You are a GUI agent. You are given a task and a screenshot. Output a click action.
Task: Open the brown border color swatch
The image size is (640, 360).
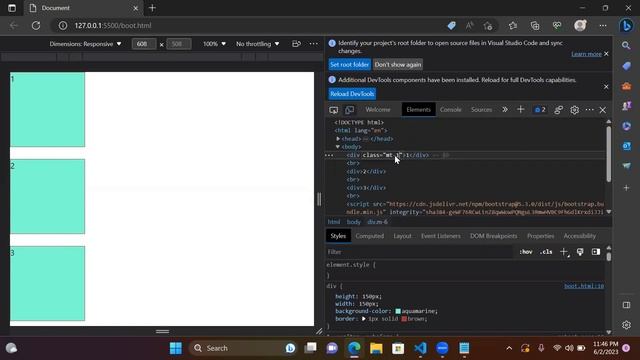(404, 319)
